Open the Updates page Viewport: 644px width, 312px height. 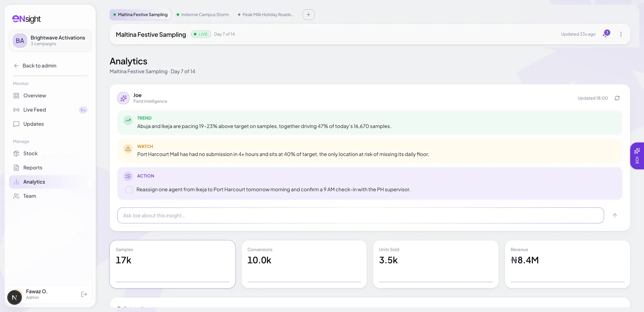[x=50, y=124]
